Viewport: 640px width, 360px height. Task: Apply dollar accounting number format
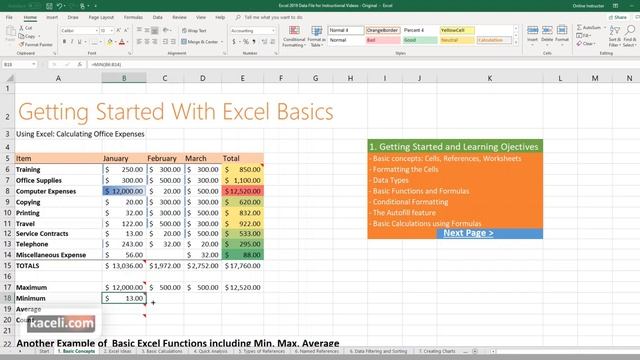click(x=234, y=42)
